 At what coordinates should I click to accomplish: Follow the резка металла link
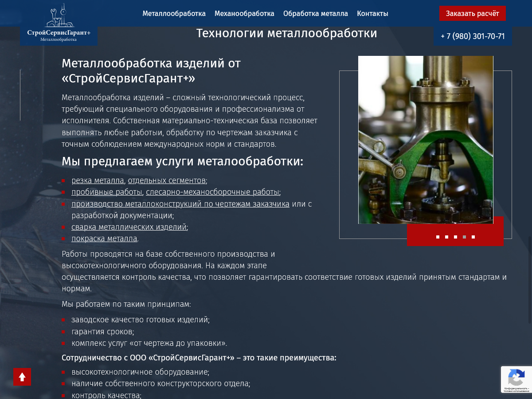(x=98, y=180)
